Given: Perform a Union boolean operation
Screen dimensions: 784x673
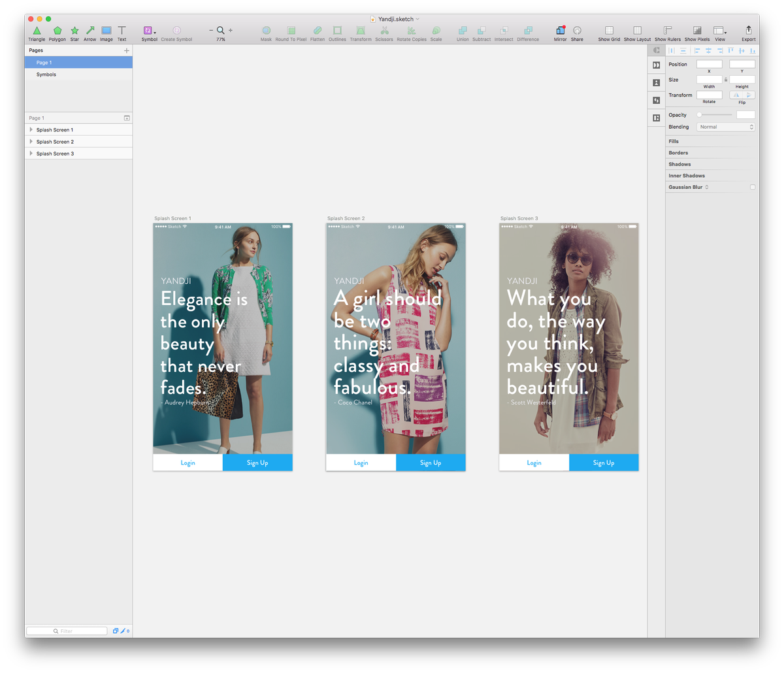Looking at the screenshot, I should pos(462,30).
